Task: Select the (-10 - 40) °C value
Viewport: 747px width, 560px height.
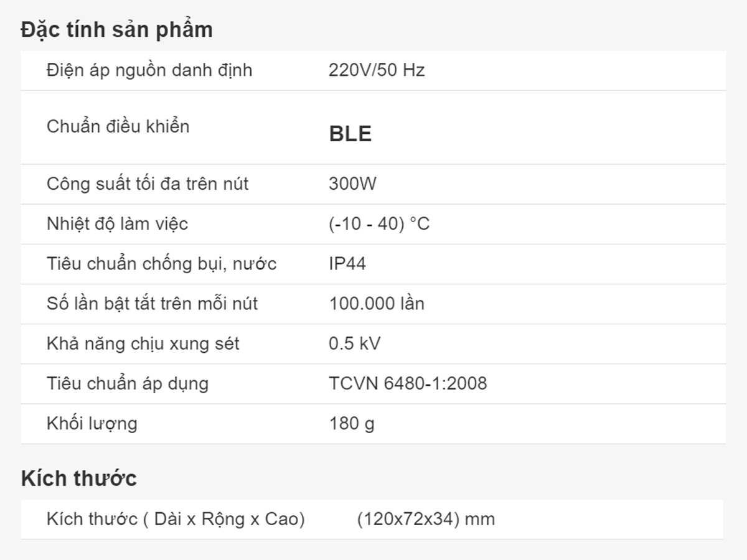Action: [x=379, y=224]
